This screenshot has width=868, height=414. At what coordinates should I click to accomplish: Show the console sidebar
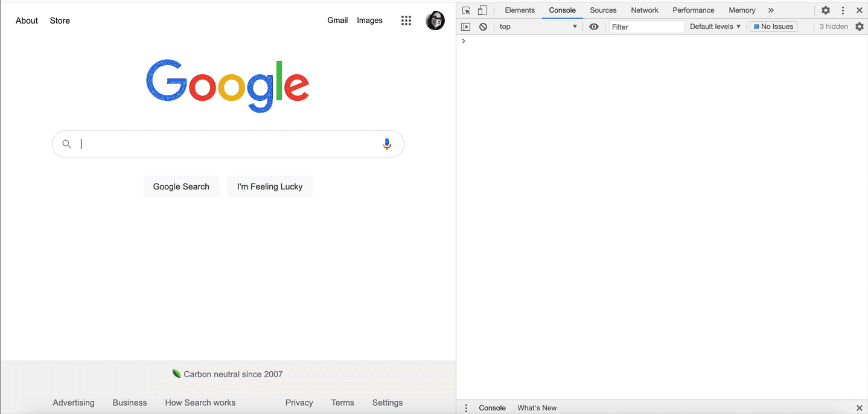click(x=465, y=27)
